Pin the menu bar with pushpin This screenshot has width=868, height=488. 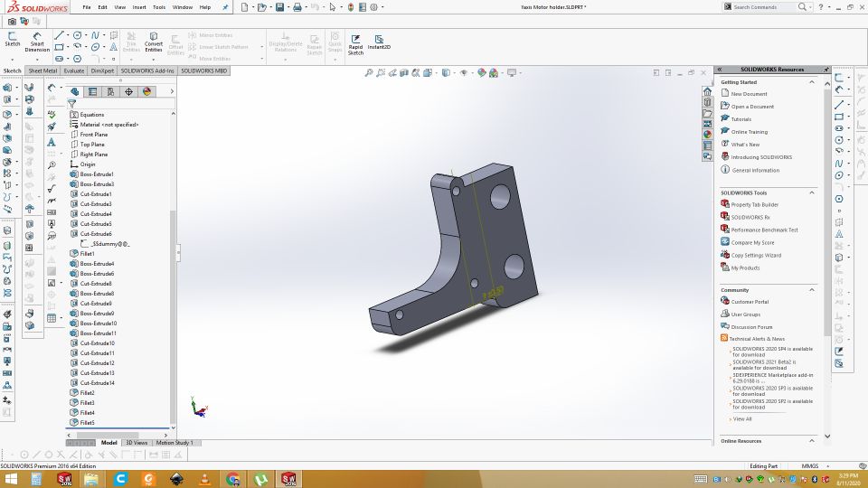[x=225, y=7]
